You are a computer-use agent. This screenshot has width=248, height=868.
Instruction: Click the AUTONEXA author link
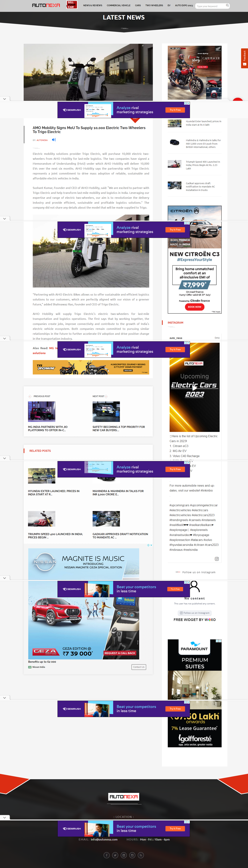(42, 140)
